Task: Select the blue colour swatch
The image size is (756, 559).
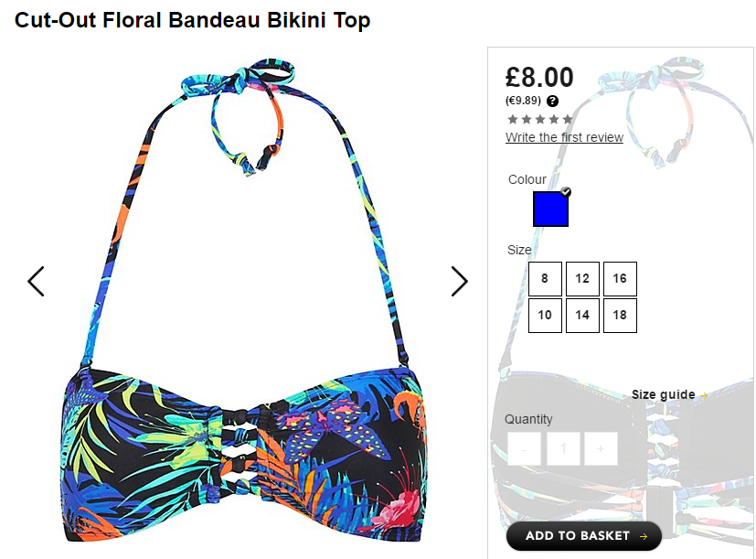Action: [x=550, y=209]
